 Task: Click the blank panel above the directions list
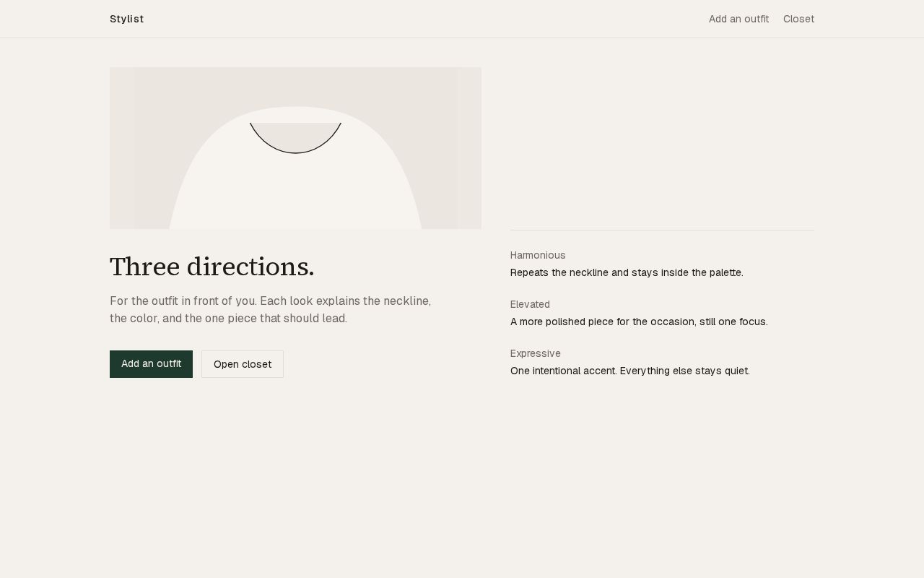coord(662,148)
